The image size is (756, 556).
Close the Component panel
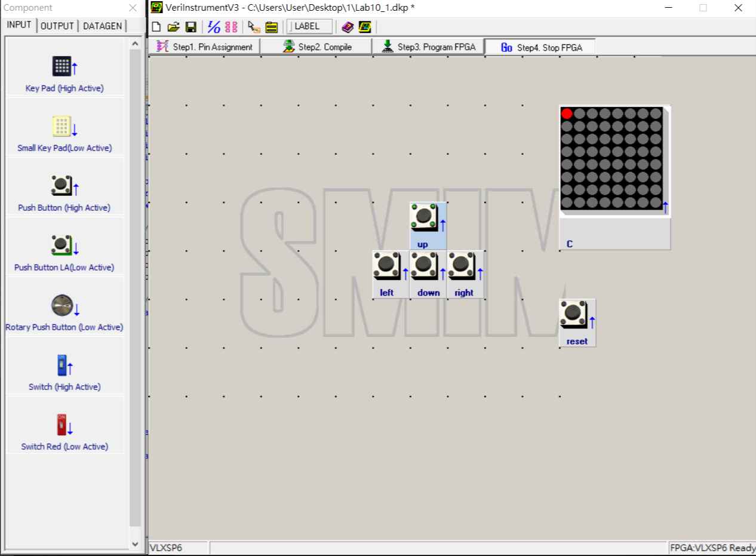133,8
